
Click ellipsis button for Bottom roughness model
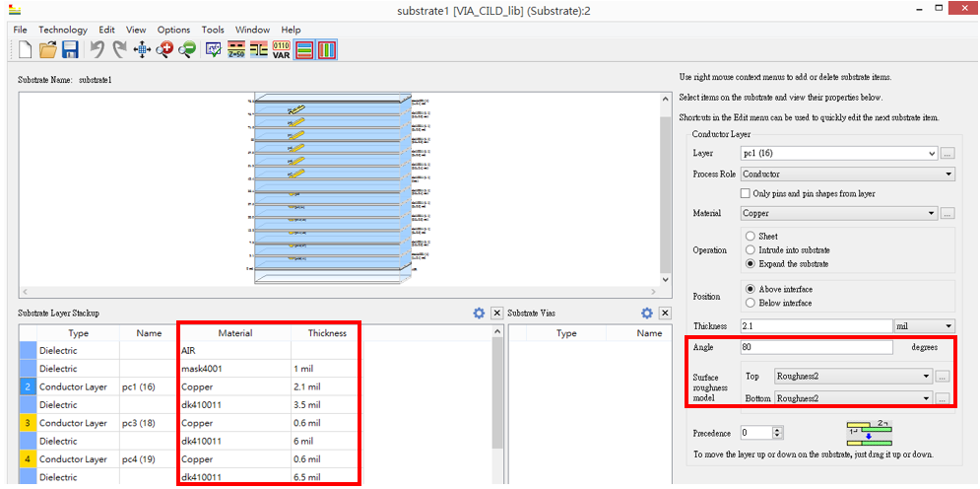coord(944,397)
